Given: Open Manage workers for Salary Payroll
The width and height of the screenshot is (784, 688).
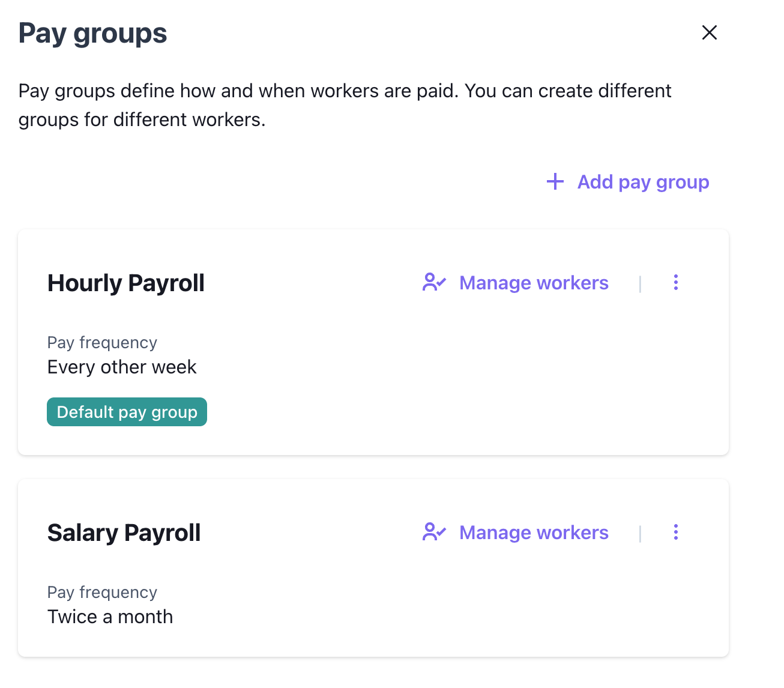Looking at the screenshot, I should pos(533,533).
